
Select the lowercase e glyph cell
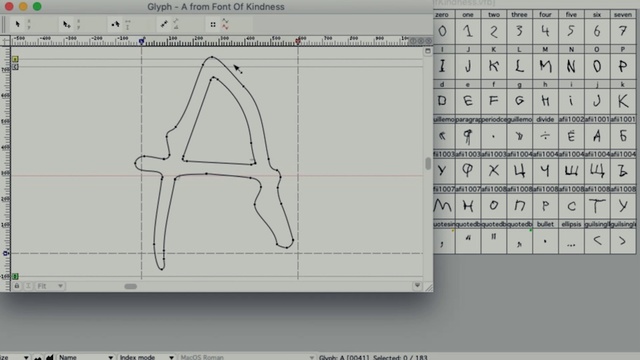coord(468,101)
